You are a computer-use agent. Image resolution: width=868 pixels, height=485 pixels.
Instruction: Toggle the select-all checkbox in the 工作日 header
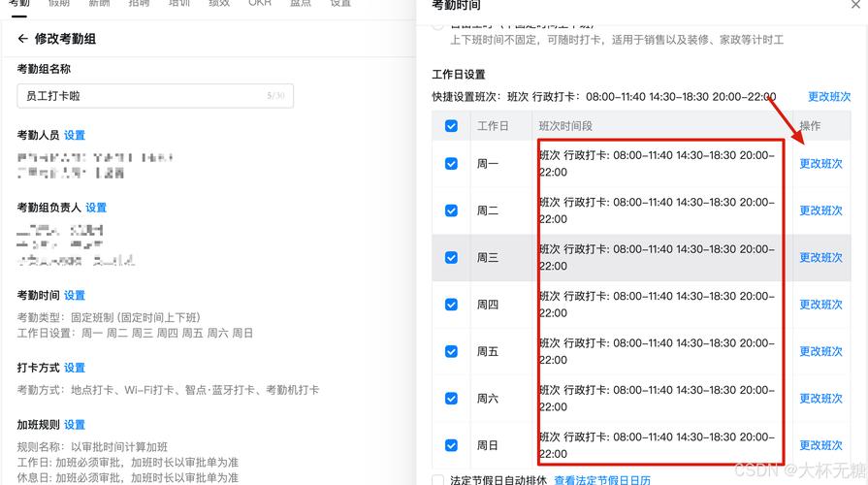pos(451,126)
